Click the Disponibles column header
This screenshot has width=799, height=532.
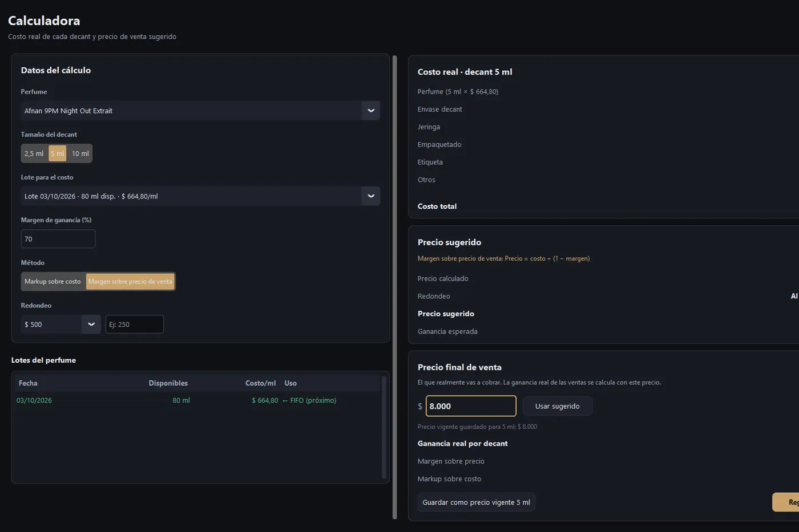pyautogui.click(x=168, y=383)
